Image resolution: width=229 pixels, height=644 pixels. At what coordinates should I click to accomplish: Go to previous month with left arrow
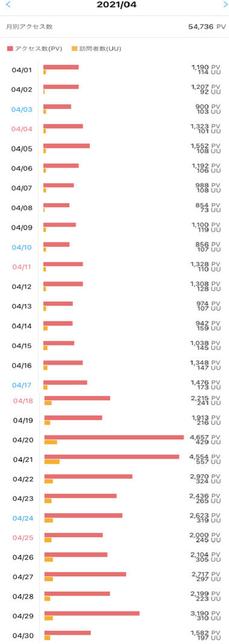pyautogui.click(x=8, y=4)
